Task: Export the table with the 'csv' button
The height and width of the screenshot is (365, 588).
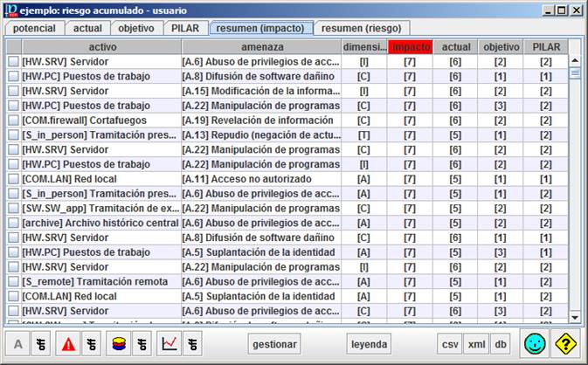Action: click(450, 344)
